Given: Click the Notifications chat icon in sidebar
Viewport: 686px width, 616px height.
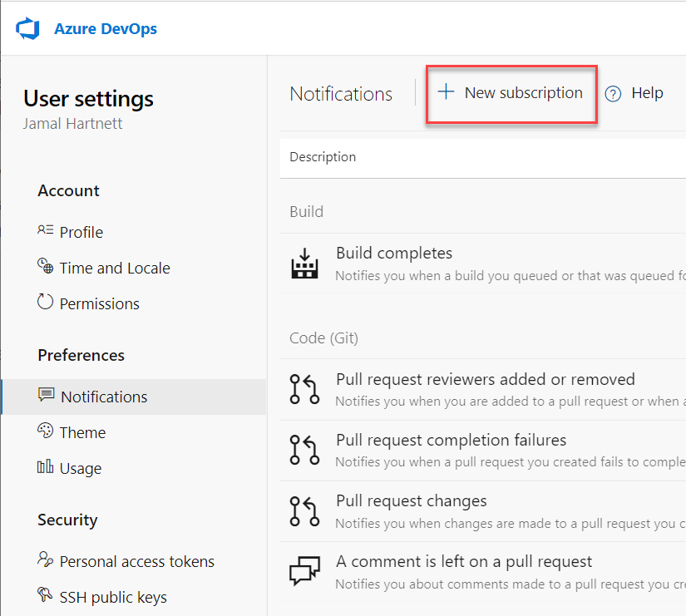Looking at the screenshot, I should 46,395.
